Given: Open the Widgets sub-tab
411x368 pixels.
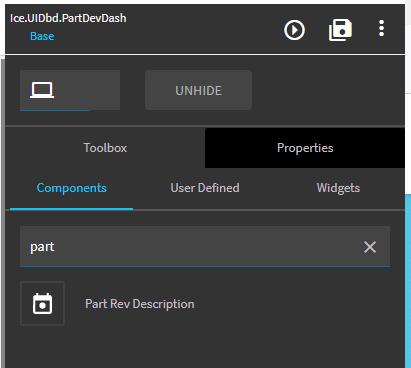Looking at the screenshot, I should [338, 188].
